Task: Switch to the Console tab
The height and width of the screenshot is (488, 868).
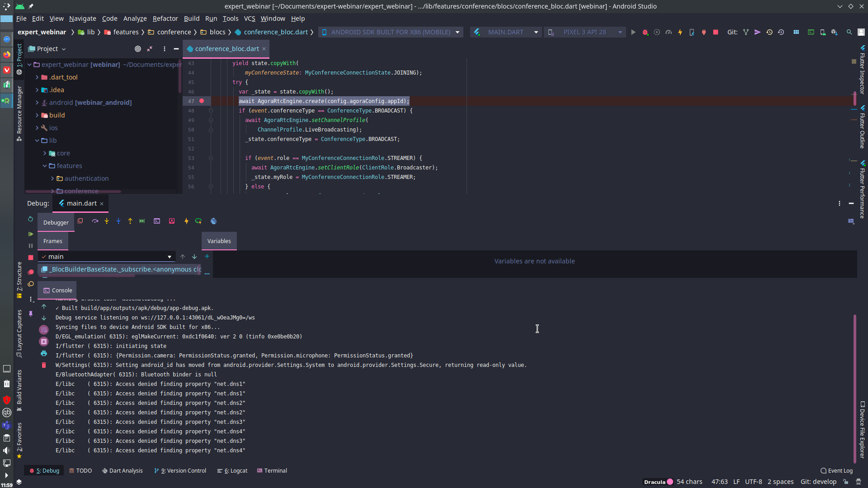Action: (x=57, y=290)
